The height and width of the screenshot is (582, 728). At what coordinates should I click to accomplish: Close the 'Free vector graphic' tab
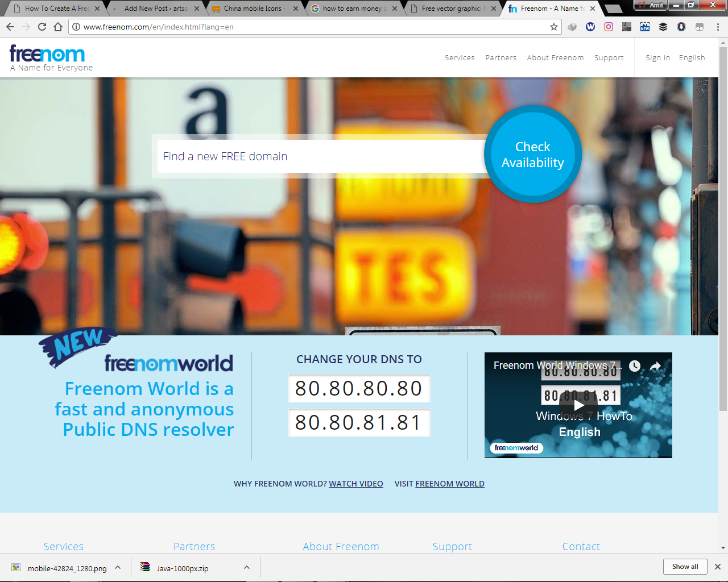[494, 9]
